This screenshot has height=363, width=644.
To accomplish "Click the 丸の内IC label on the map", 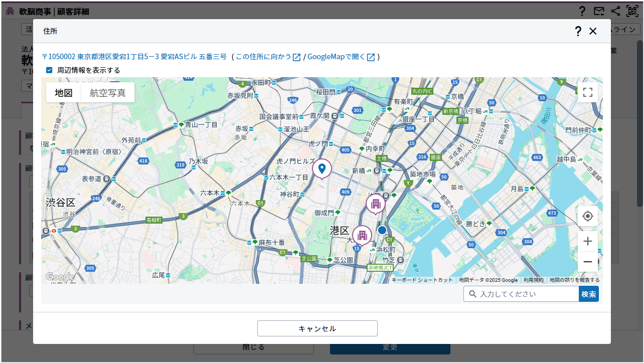I will point(422,91).
